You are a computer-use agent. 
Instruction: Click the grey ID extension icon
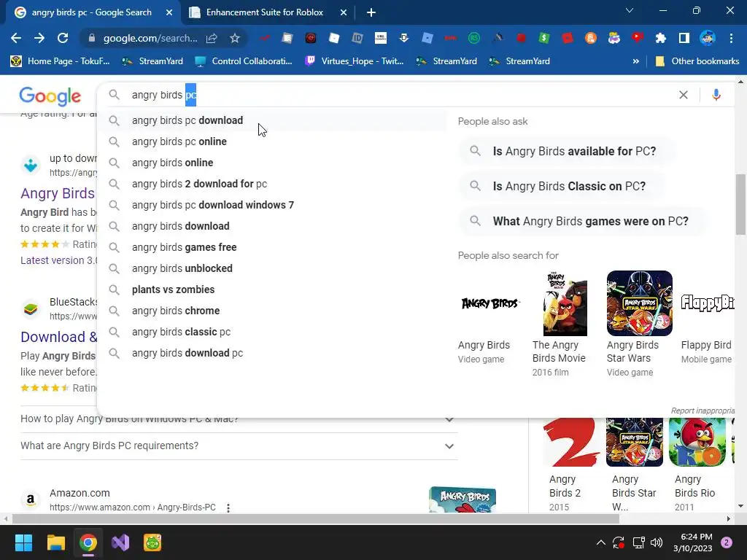(x=357, y=38)
